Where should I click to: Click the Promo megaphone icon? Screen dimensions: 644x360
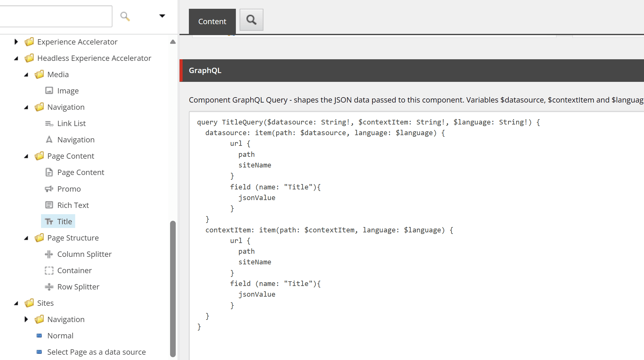tap(49, 189)
